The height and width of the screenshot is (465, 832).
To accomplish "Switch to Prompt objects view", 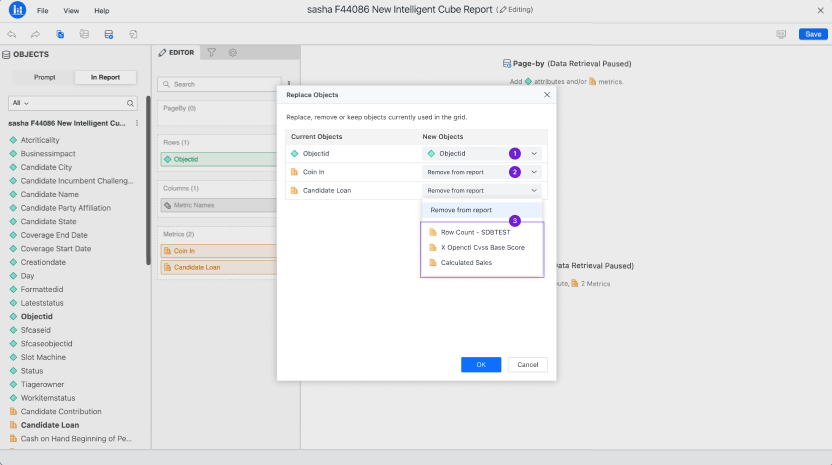I will (44, 77).
